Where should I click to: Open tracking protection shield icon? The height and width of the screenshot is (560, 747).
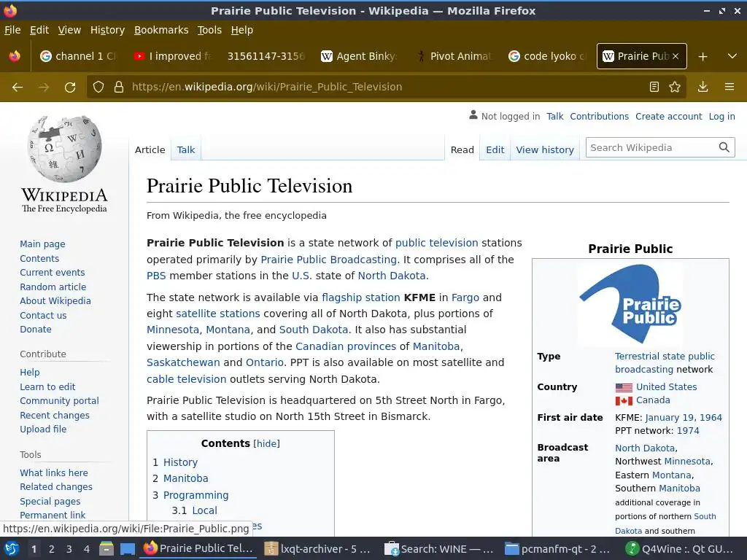[x=98, y=87]
